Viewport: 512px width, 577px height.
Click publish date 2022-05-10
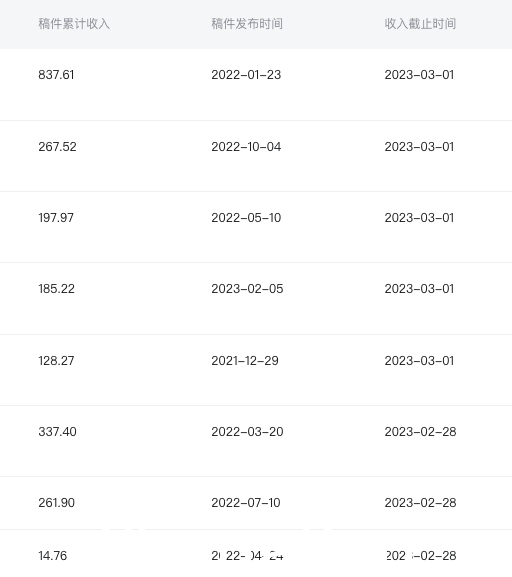[246, 218]
